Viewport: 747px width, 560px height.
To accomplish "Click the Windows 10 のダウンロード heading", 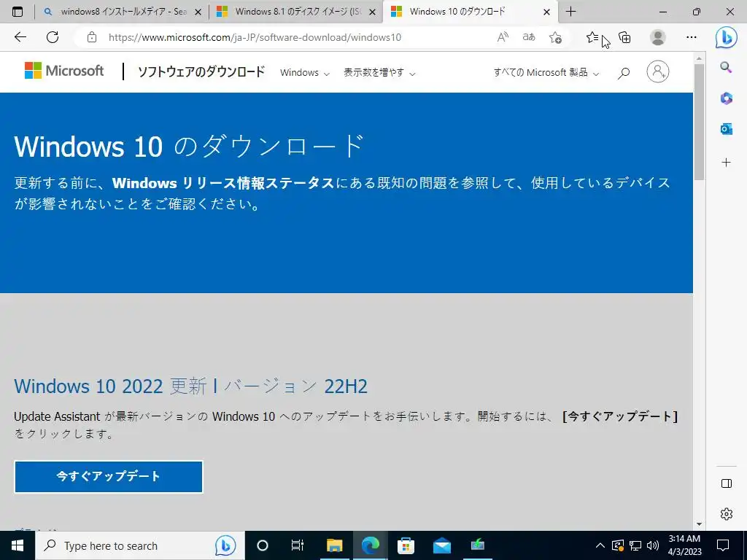I will [x=190, y=146].
